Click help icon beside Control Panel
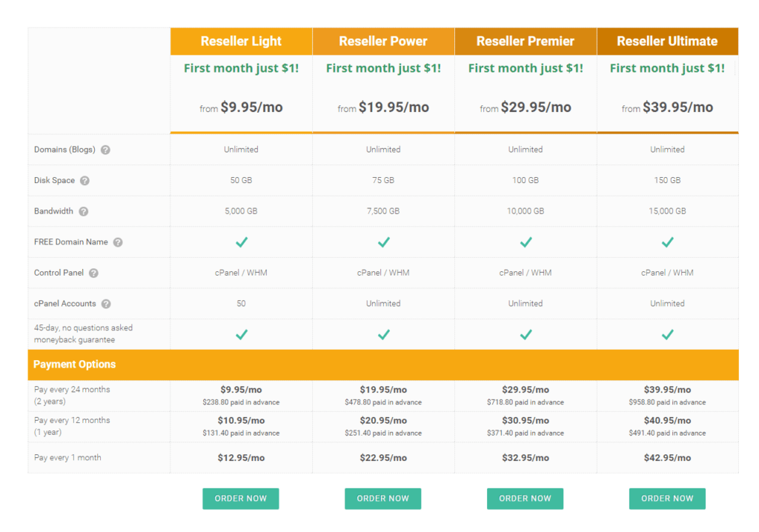This screenshot has height=532, width=759. [x=93, y=273]
